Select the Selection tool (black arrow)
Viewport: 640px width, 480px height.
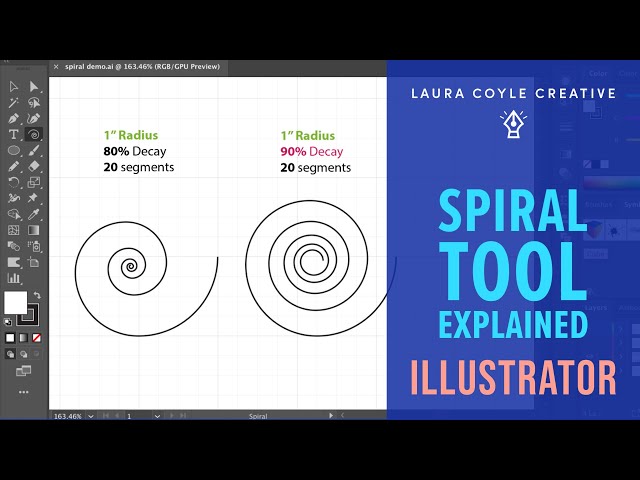click(x=13, y=87)
